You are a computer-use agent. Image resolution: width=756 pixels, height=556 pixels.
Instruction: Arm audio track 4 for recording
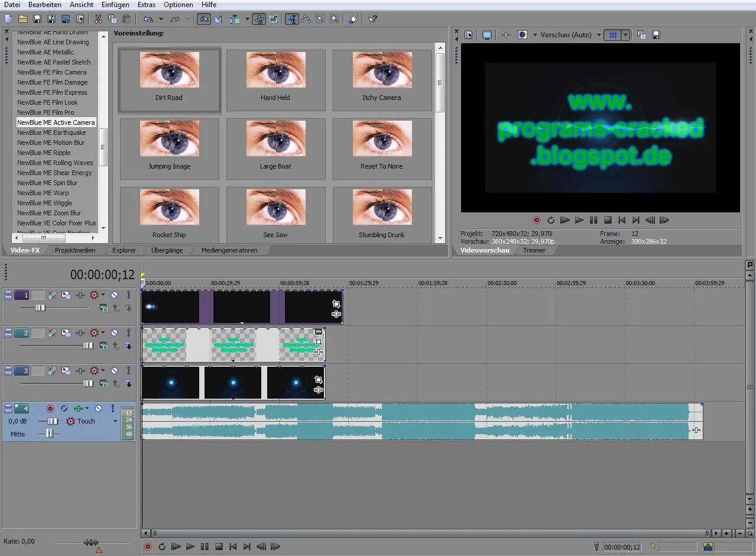click(x=50, y=408)
